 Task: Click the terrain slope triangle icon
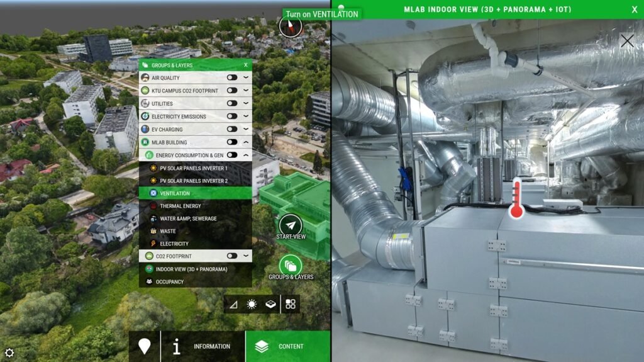click(x=233, y=304)
